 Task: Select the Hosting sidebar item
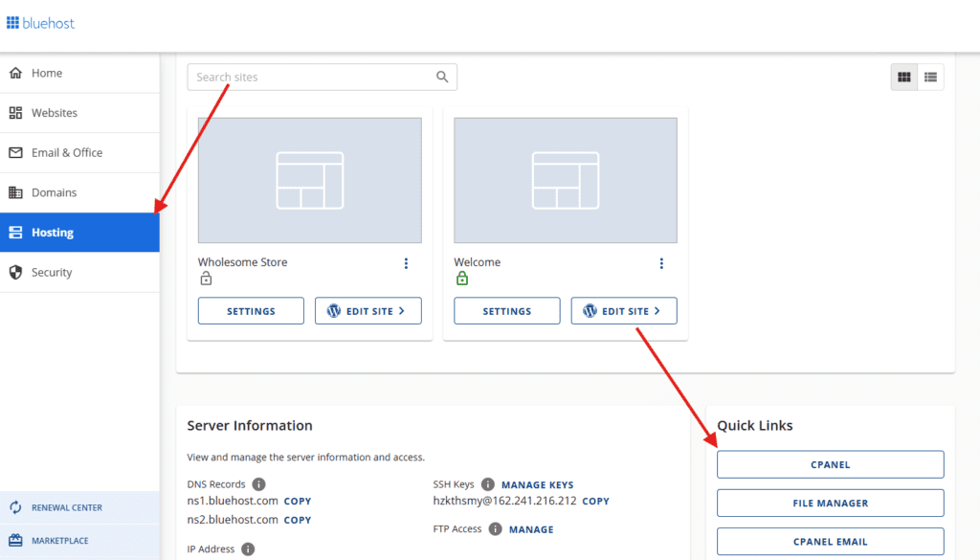(79, 233)
